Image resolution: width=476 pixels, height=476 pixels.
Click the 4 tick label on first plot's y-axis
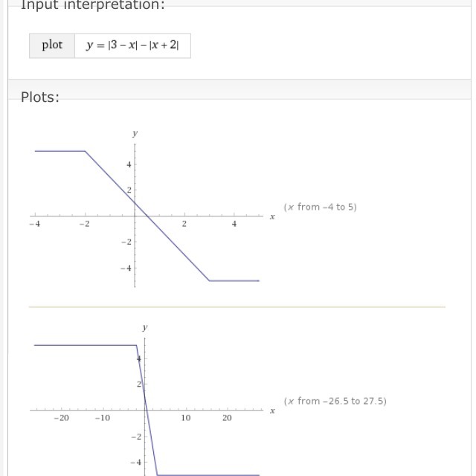[x=128, y=164]
